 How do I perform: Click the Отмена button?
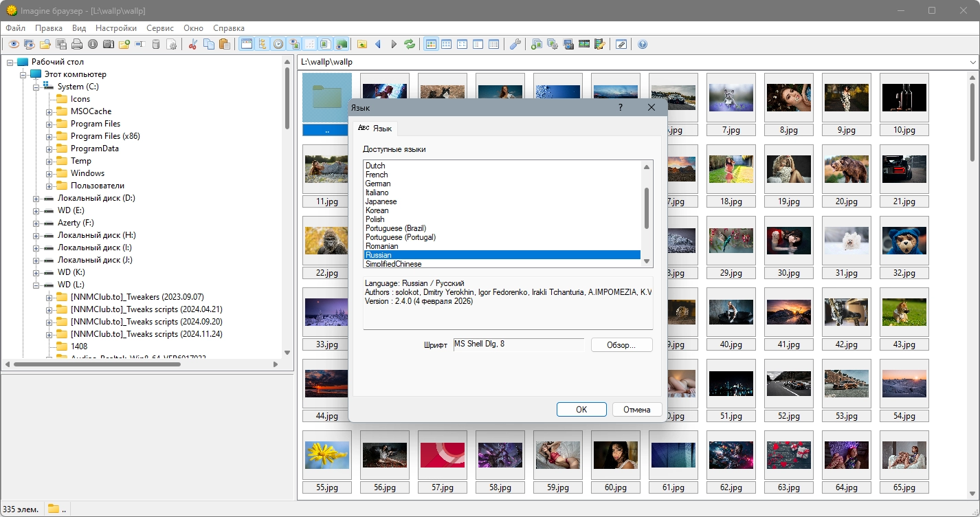(x=637, y=410)
